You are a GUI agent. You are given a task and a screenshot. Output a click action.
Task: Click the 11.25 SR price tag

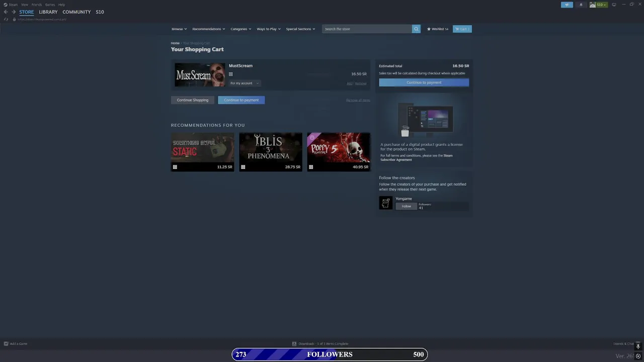click(225, 167)
